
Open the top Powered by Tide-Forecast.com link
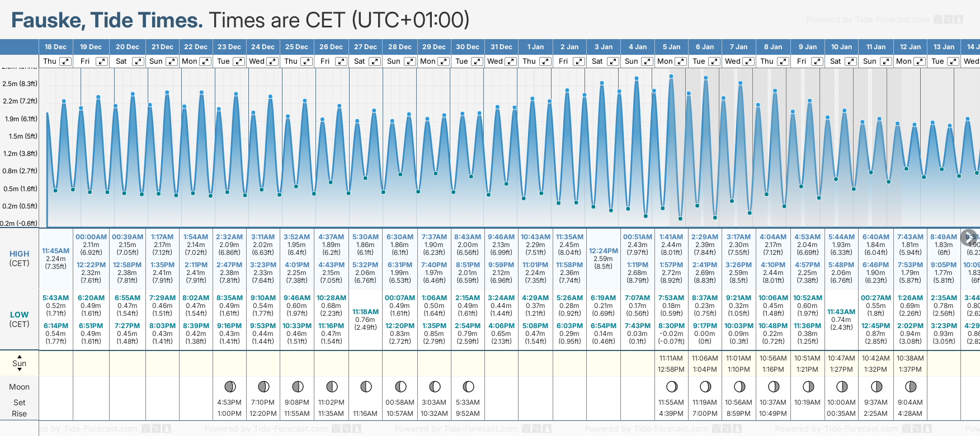(867, 20)
